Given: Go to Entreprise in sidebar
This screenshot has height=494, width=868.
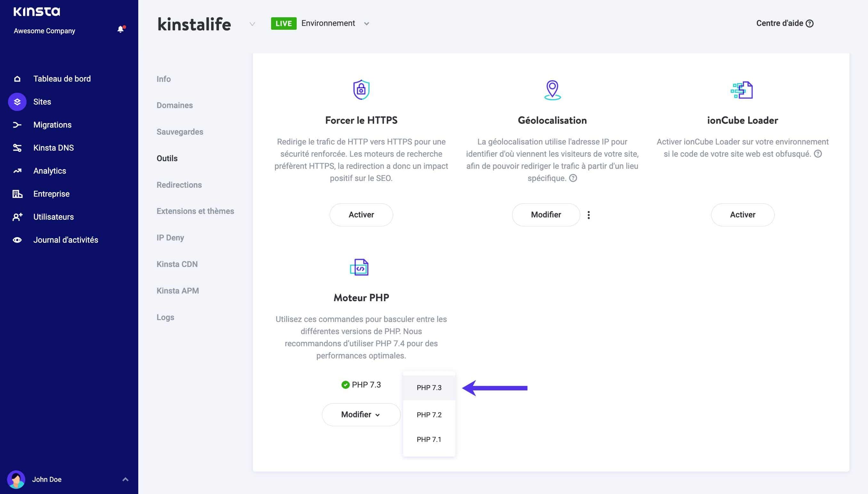Looking at the screenshot, I should [x=51, y=194].
